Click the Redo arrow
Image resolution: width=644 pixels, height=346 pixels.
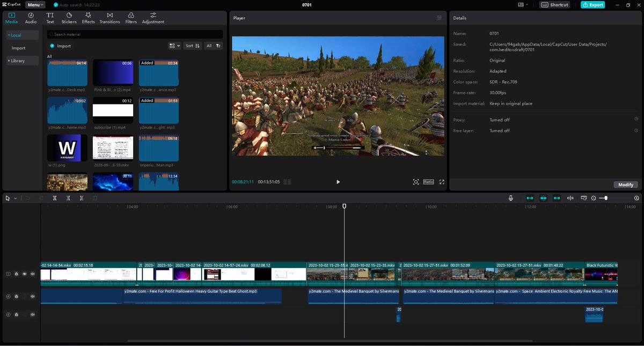pyautogui.click(x=41, y=198)
